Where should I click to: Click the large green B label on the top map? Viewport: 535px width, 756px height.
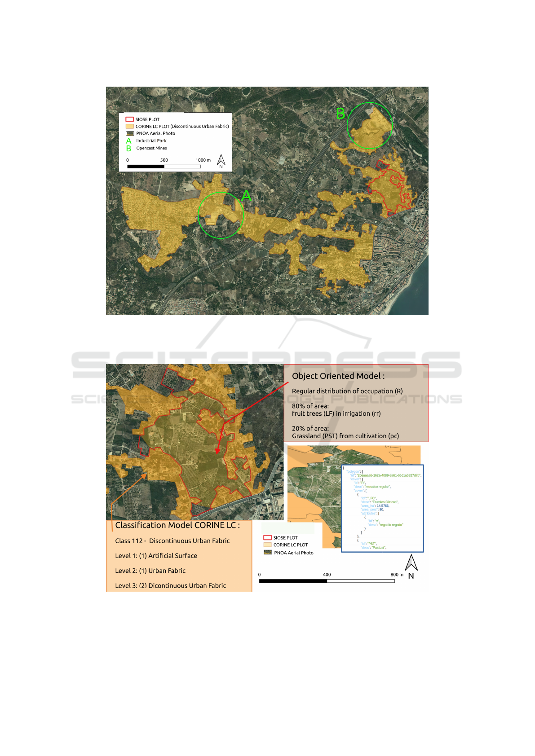340,114
